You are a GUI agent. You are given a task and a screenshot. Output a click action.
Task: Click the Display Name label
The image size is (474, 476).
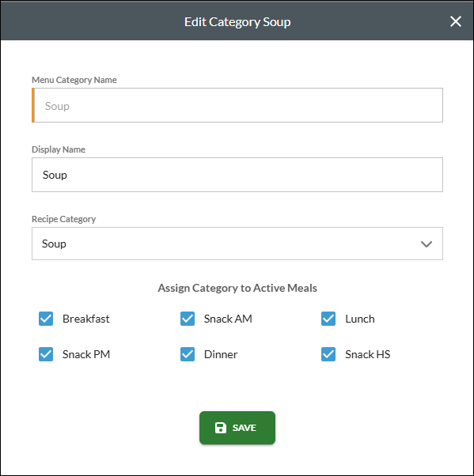59,149
